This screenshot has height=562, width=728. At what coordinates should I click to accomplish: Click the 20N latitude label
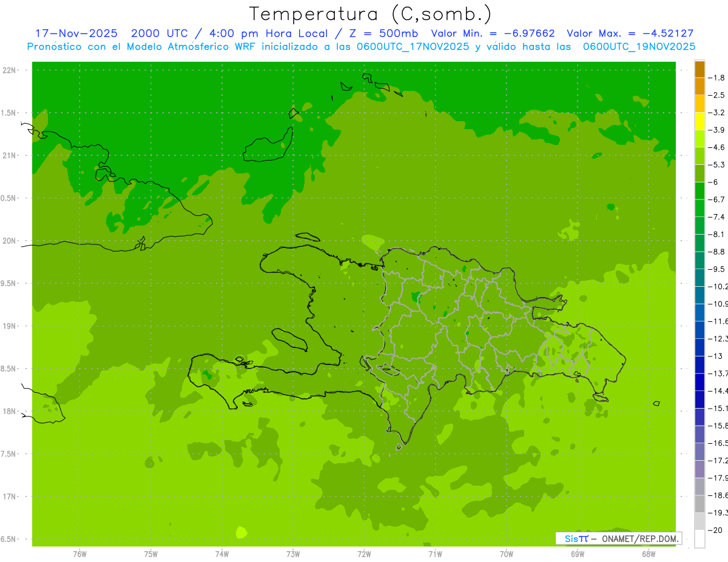[9, 241]
